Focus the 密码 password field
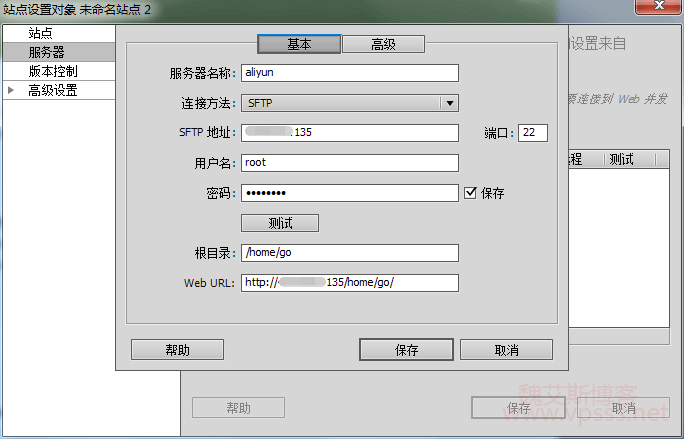The image size is (684, 439). click(x=349, y=193)
